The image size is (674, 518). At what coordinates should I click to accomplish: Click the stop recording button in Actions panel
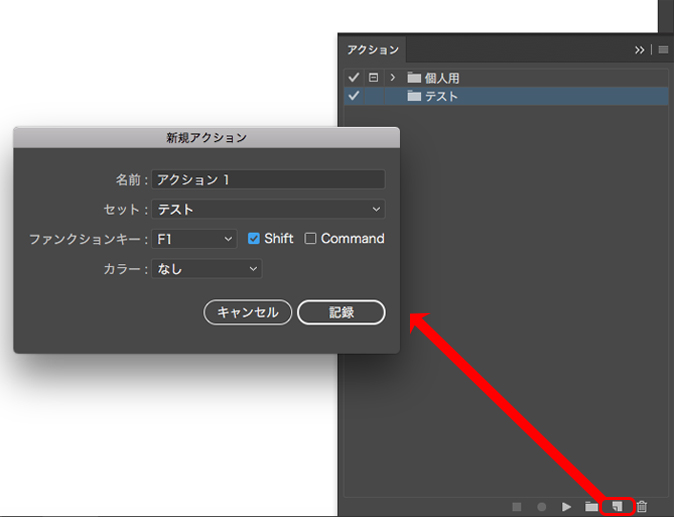click(518, 507)
